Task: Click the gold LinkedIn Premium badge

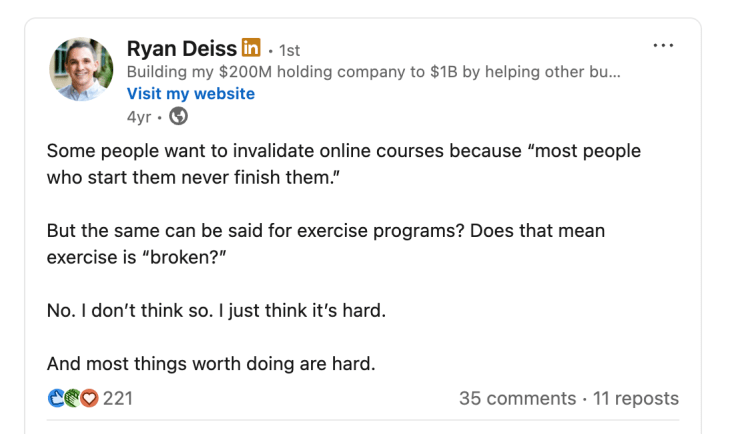Action: click(251, 48)
